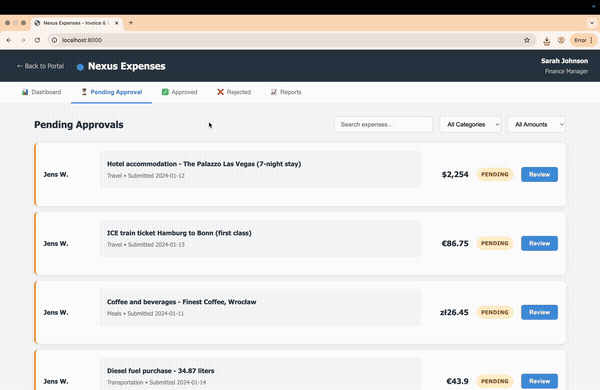Go back in browser history
This screenshot has width=600, height=390.
tap(9, 40)
